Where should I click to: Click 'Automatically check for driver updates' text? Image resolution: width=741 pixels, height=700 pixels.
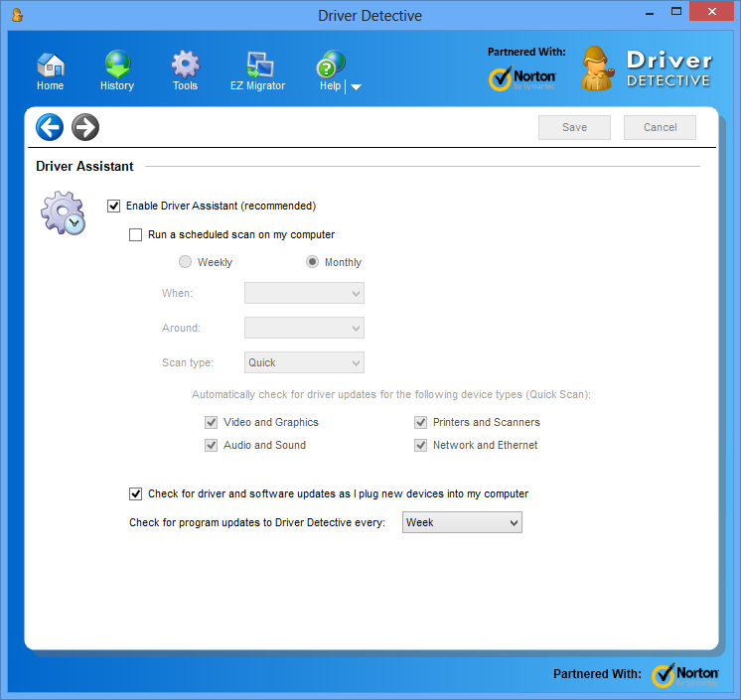click(391, 395)
